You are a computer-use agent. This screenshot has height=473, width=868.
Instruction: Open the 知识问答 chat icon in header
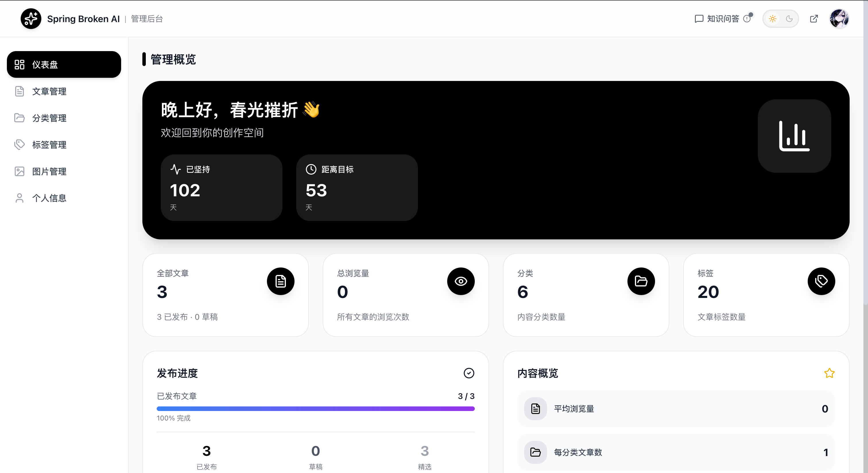coord(699,19)
